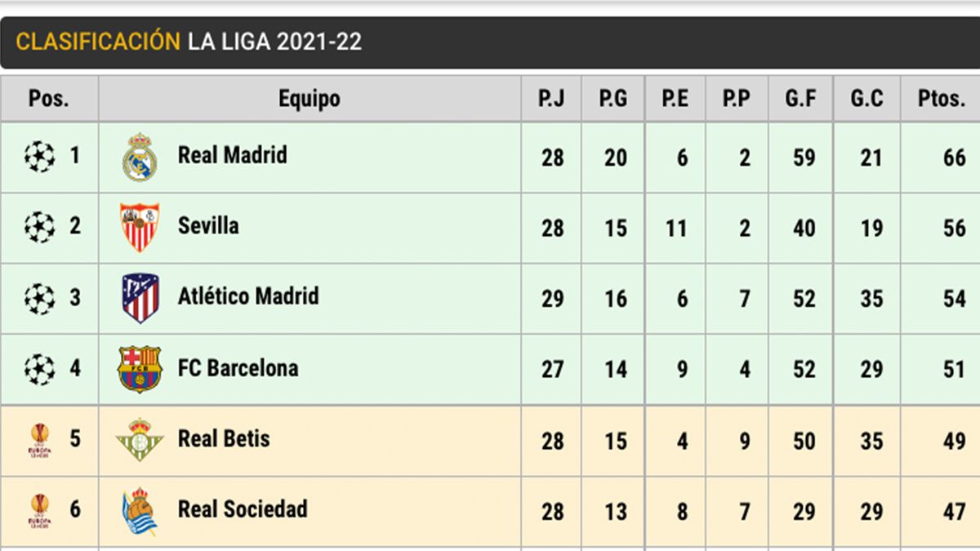The height and width of the screenshot is (551, 980).
Task: Click the Sevilla club crest
Action: click(140, 227)
